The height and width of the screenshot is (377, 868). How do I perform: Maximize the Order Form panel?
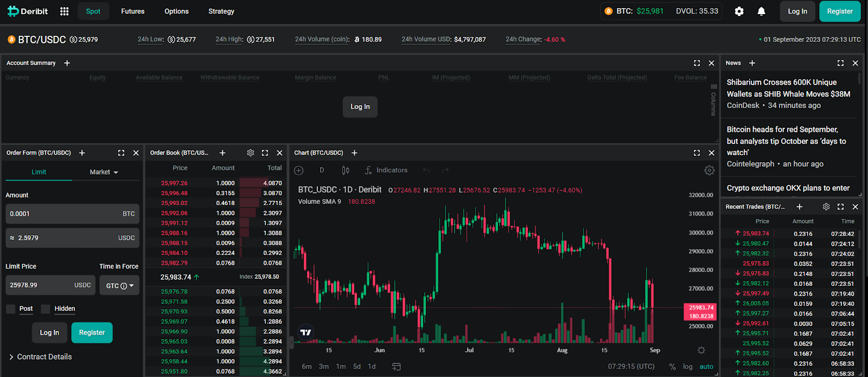coord(121,153)
